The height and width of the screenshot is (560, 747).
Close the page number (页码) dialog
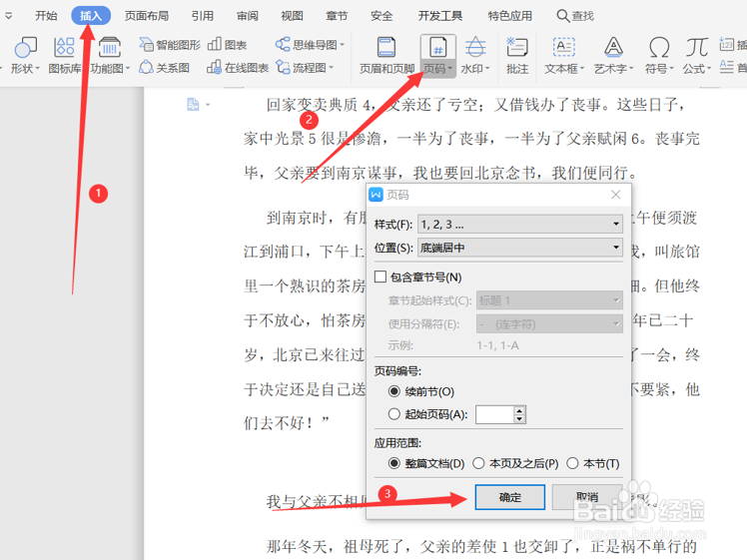click(x=615, y=195)
